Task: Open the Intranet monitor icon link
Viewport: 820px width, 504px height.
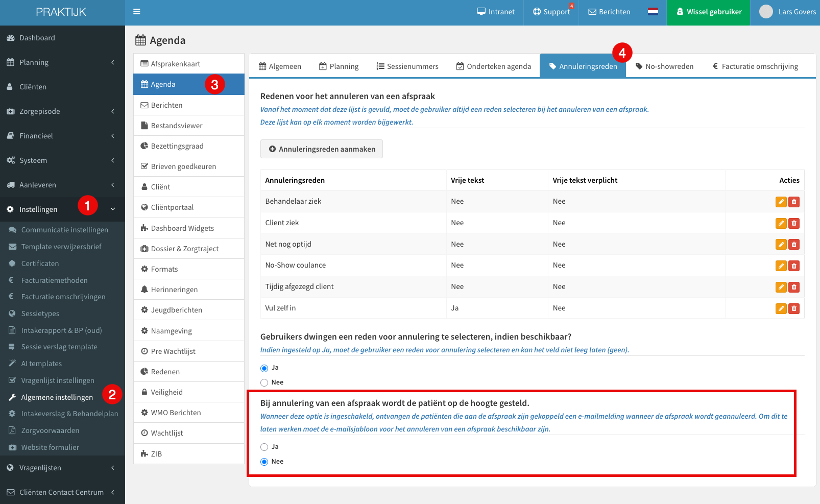Action: click(496, 12)
